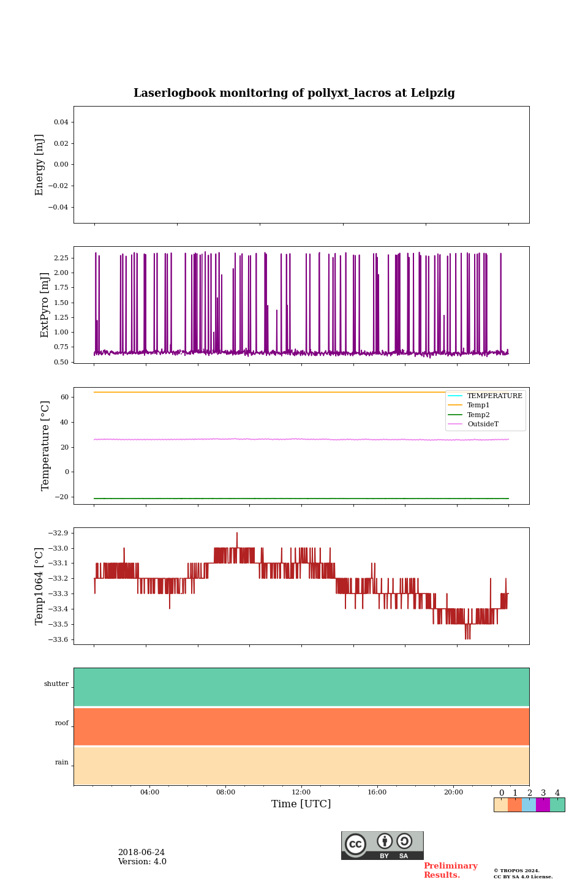Click the magenta swatch labeled 3
The width and height of the screenshot is (588, 882).
tap(543, 805)
